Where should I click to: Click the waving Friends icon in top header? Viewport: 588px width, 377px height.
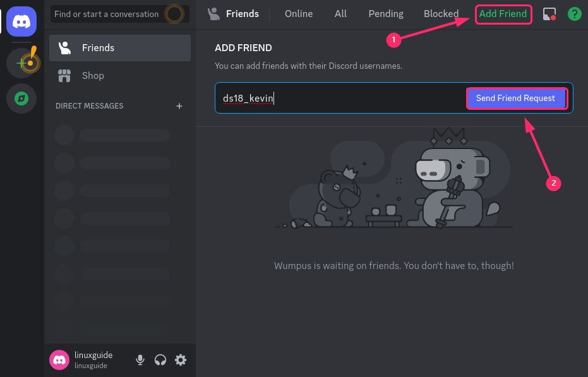(x=214, y=14)
